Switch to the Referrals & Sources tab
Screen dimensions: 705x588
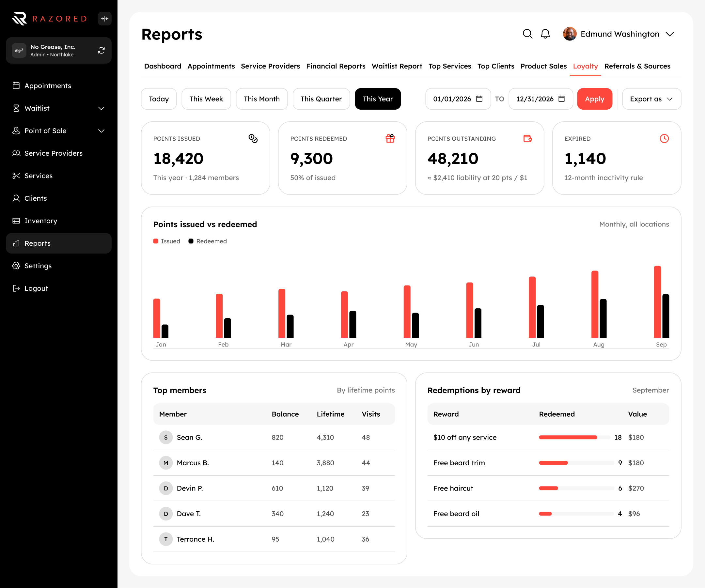[637, 66]
